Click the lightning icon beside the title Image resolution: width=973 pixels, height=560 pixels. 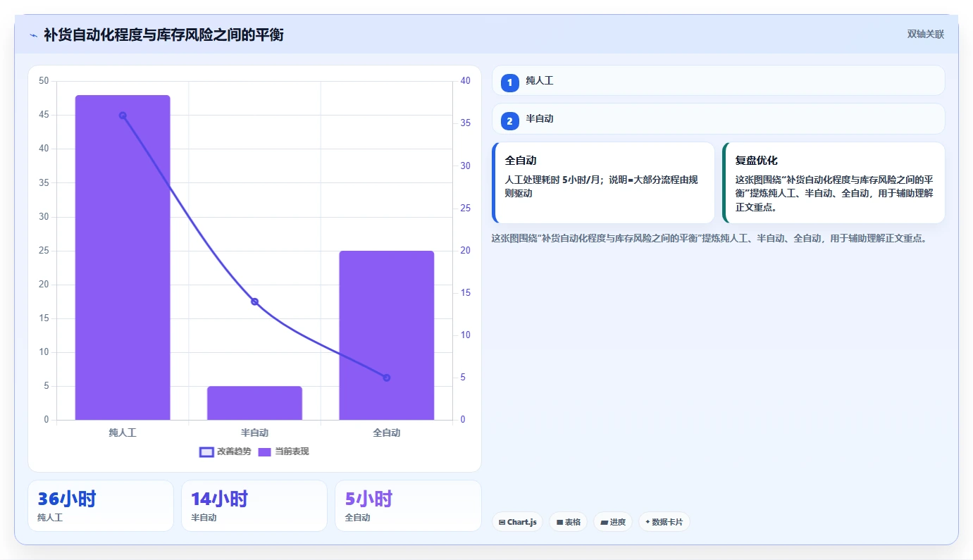point(33,35)
